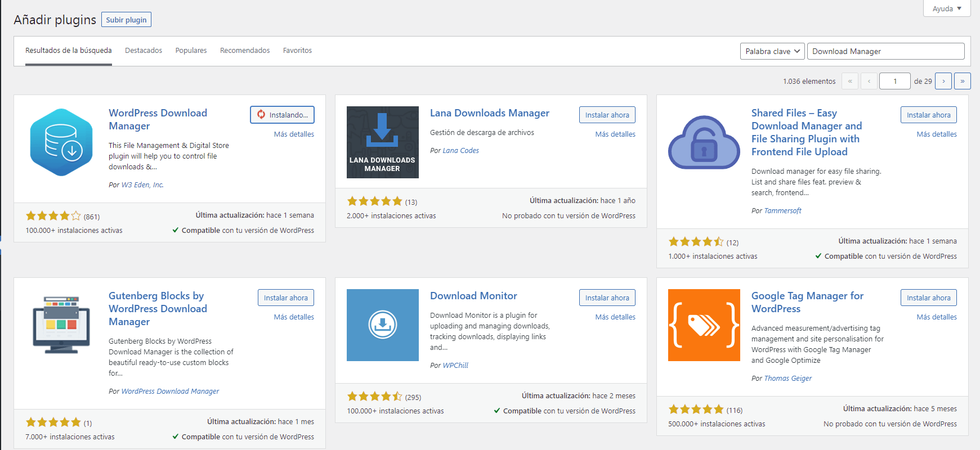
Task: Jump to the last results page arrow
Action: coord(963,81)
